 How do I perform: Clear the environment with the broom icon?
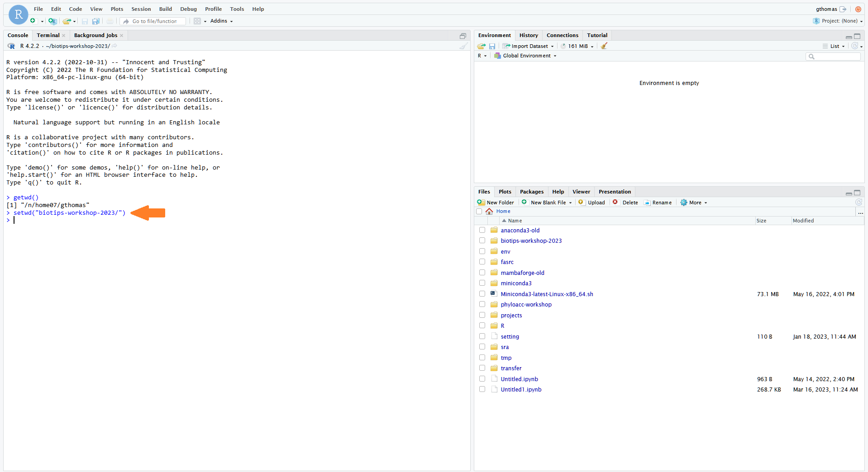tap(604, 46)
